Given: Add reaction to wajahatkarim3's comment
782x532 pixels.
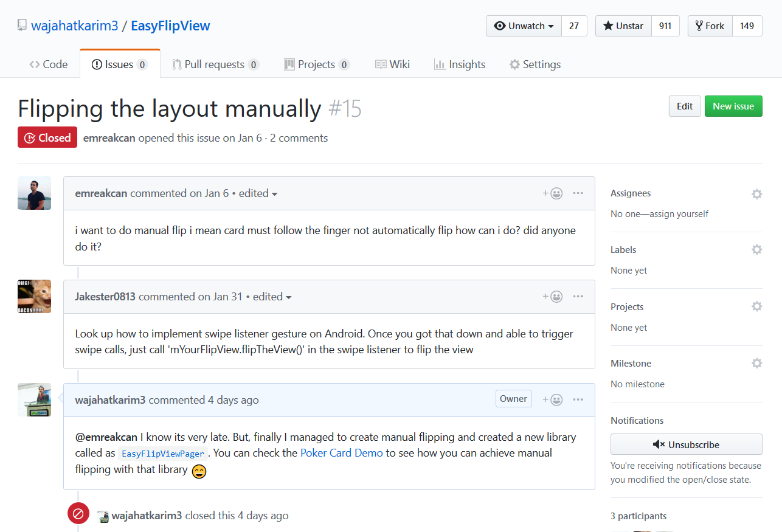Looking at the screenshot, I should click(553, 400).
